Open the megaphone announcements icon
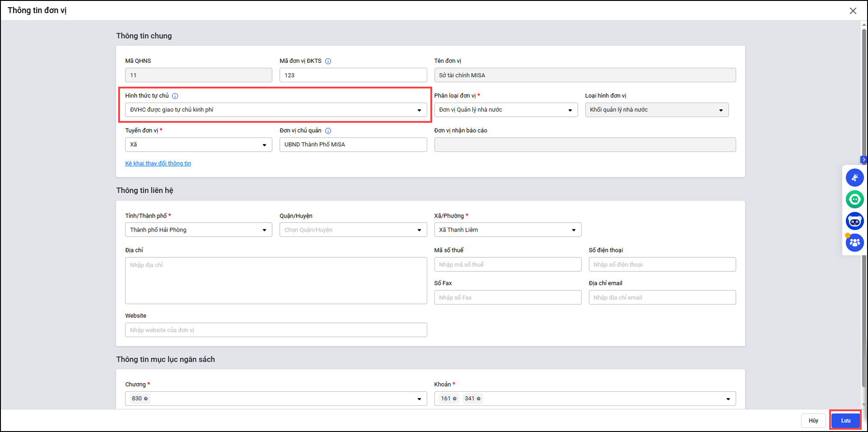The image size is (868, 432). click(x=854, y=178)
